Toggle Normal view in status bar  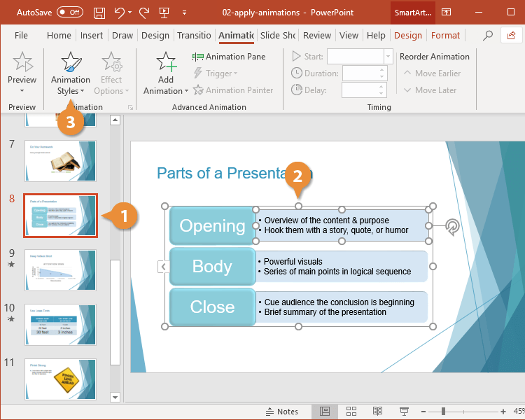325,411
